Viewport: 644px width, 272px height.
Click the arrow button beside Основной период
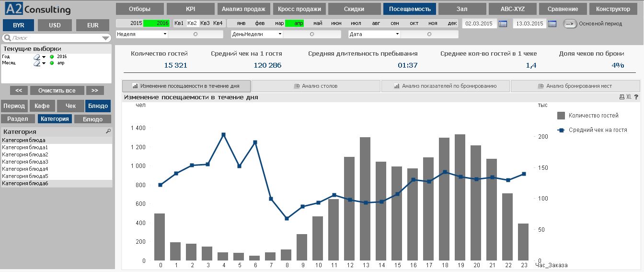570,24
